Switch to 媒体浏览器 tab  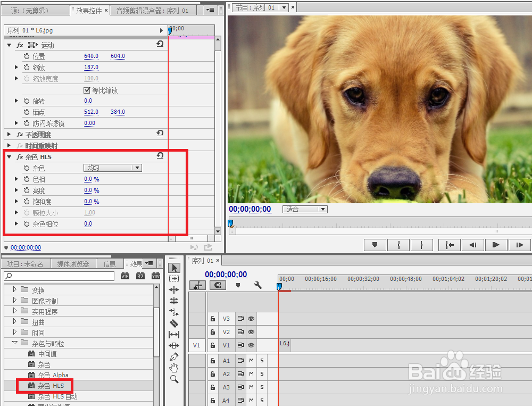pos(73,264)
